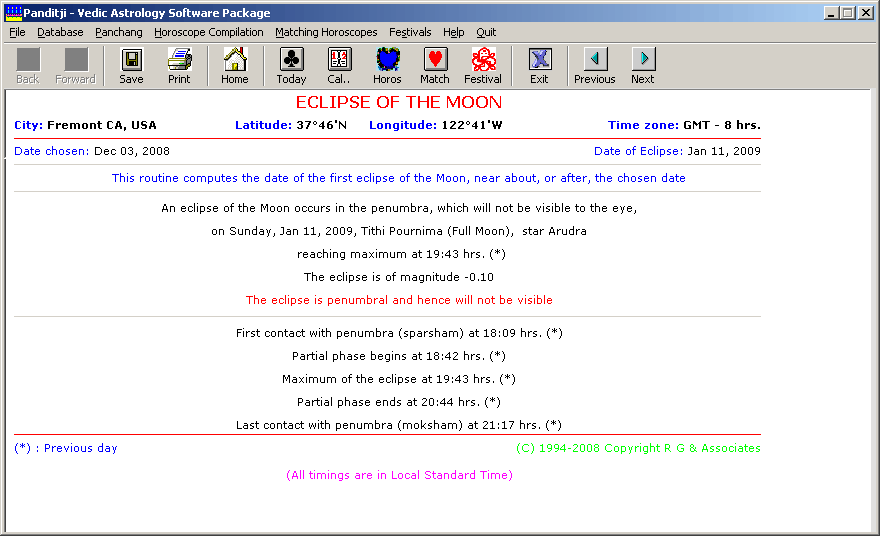The width and height of the screenshot is (880, 536).
Task: Go to Home via house icon
Action: point(235,59)
